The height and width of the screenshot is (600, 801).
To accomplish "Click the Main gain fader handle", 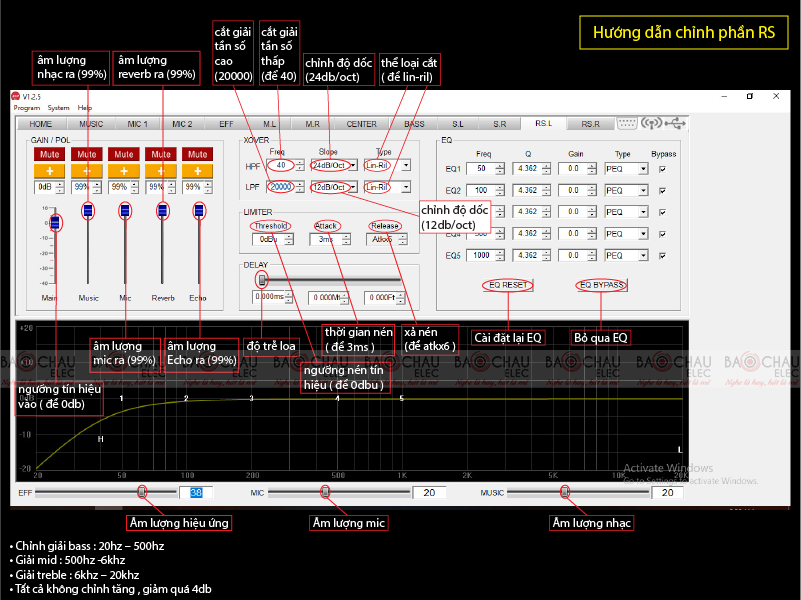I will (55, 223).
